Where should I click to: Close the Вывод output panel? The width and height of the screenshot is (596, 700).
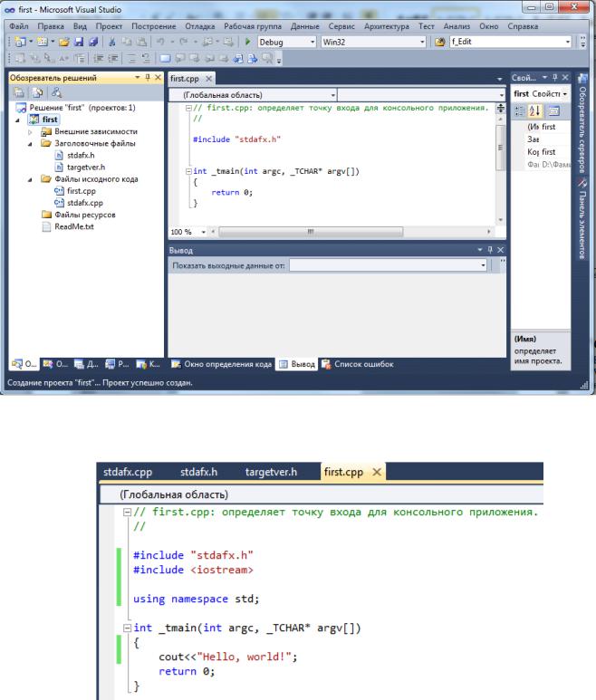point(501,250)
